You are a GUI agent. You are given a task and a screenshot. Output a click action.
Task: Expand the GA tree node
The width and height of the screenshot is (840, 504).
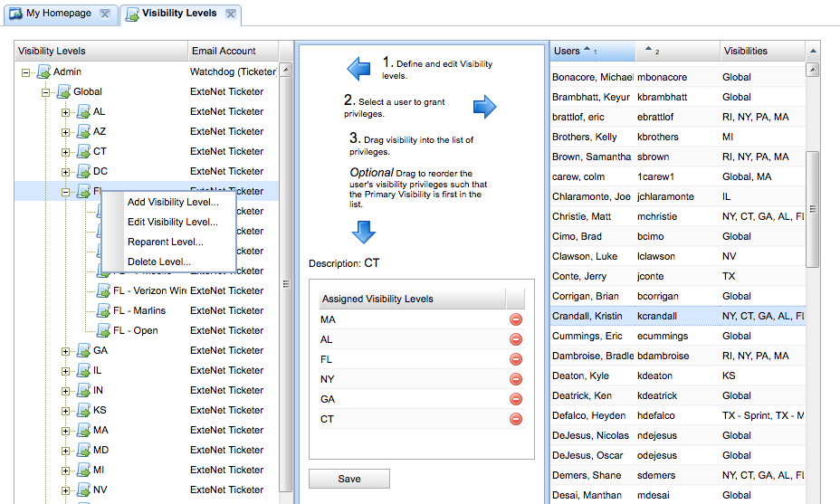(65, 351)
